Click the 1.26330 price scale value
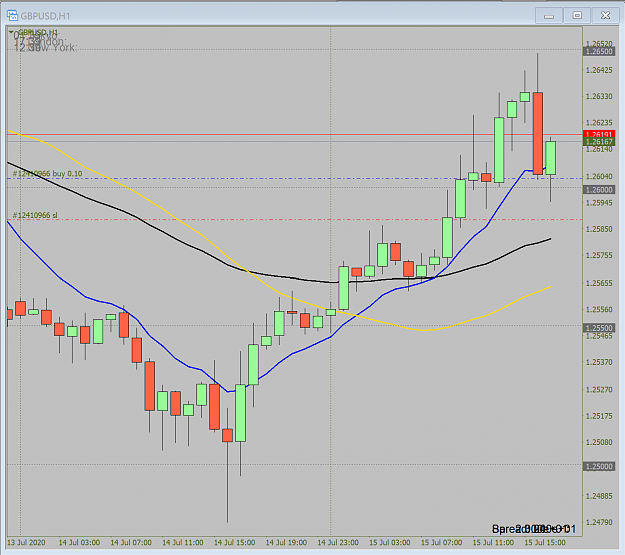Screen dimensions: 625x555 tap(599, 96)
